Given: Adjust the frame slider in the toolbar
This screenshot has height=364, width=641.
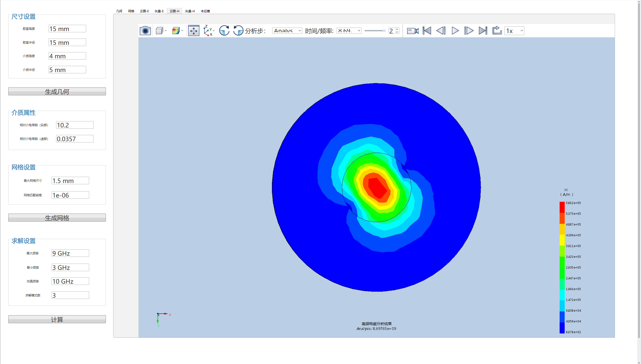Looking at the screenshot, I should click(x=375, y=31).
